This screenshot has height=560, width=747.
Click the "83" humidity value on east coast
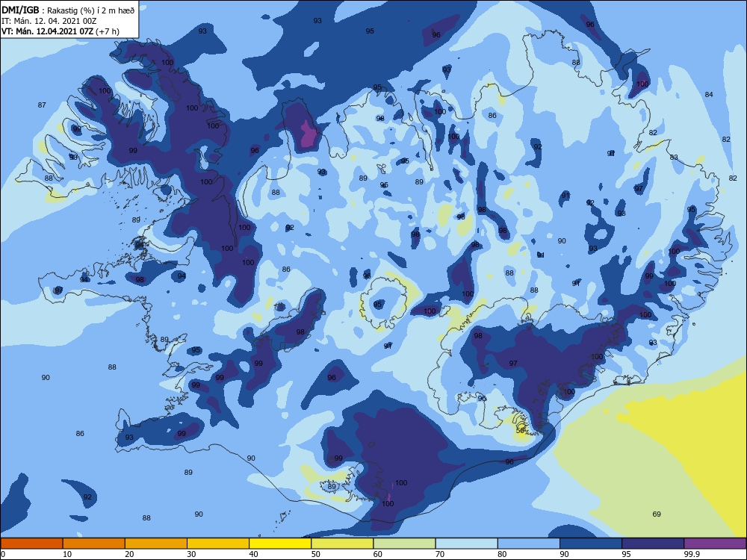pos(674,157)
